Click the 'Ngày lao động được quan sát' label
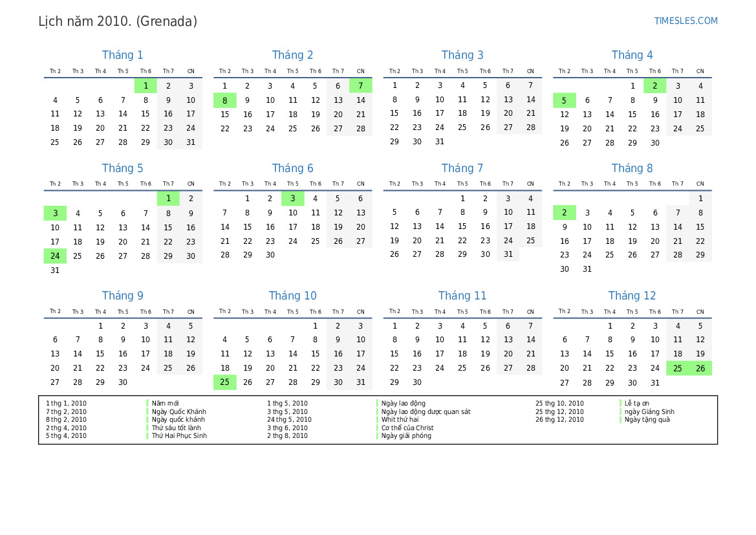Image resolution: width=756 pixels, height=535 pixels. click(426, 411)
